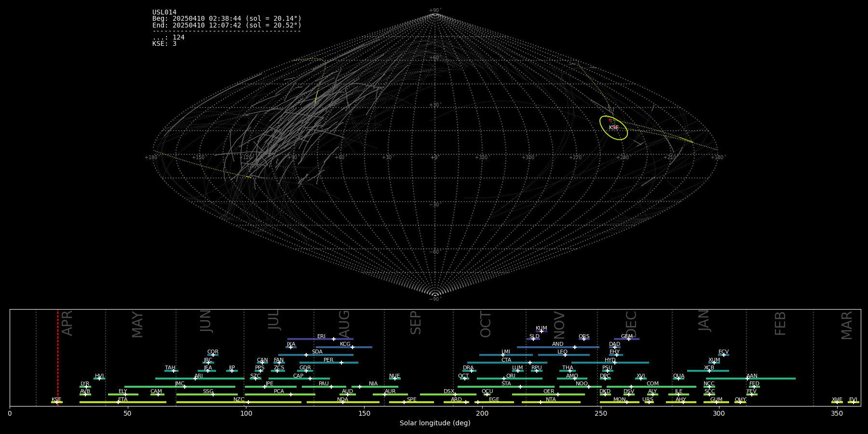Image resolution: width=868 pixels, height=434 pixels.
Task: Click the PER shower bar label
Action: click(328, 360)
